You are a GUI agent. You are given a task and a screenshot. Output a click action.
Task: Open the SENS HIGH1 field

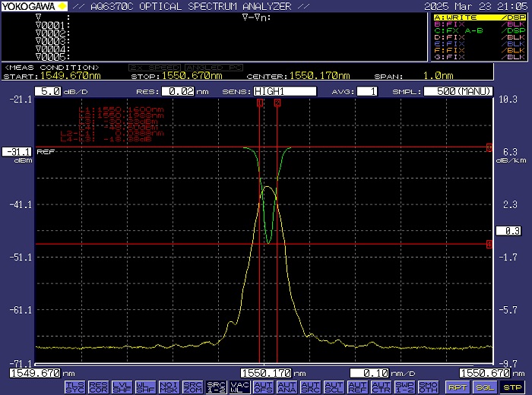click(x=285, y=91)
